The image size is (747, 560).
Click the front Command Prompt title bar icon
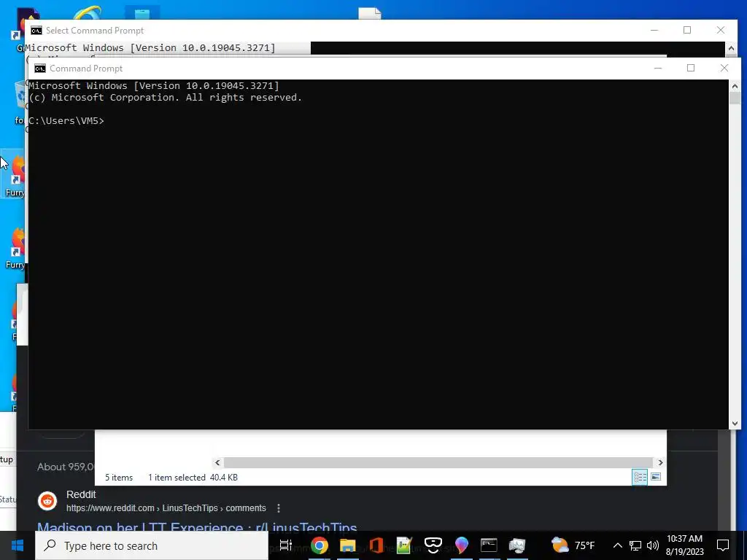pos(40,69)
